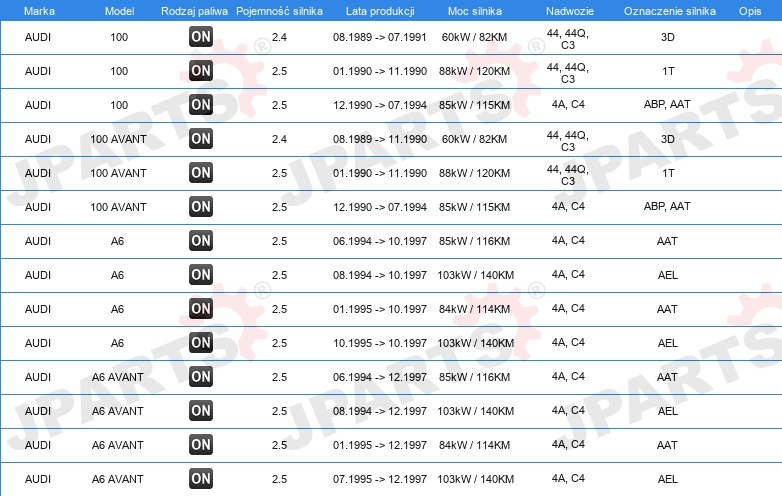782x496 pixels.
Task: Click 85kW / 115KM in the 100 AVANT row
Action: [474, 207]
